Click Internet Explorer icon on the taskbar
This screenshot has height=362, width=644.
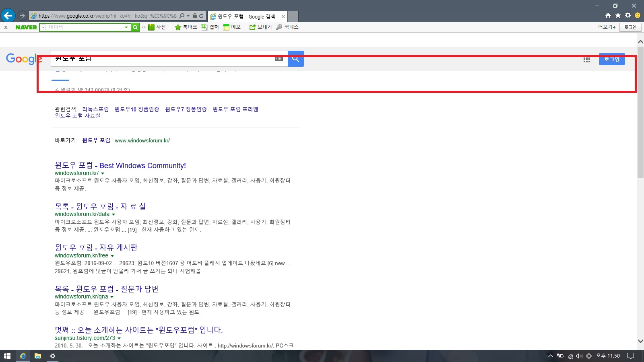click(23, 356)
